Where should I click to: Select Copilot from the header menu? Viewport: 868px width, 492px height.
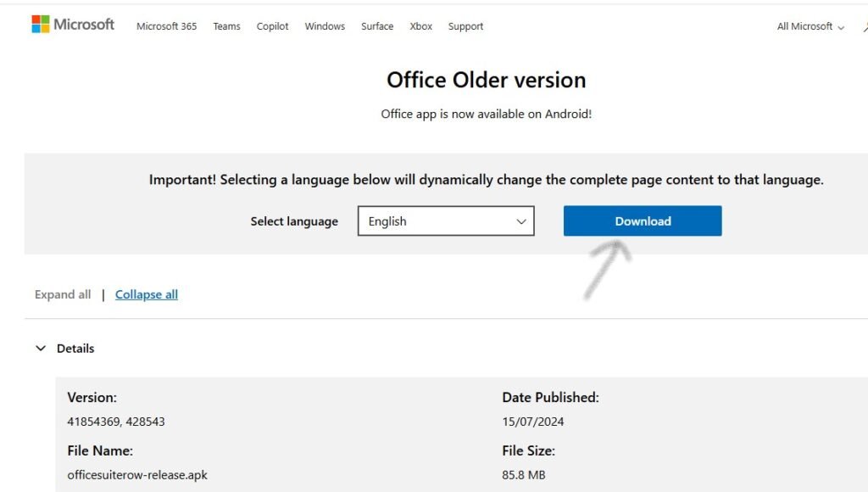(272, 26)
